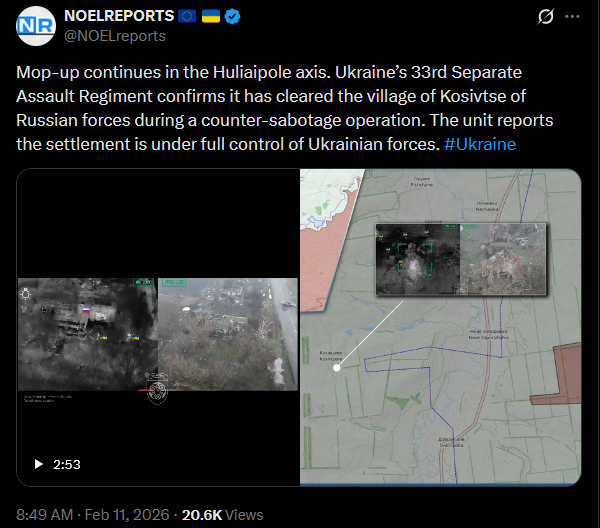Click the NOELREPORTS display name
This screenshot has width=600, height=528.
pos(119,16)
